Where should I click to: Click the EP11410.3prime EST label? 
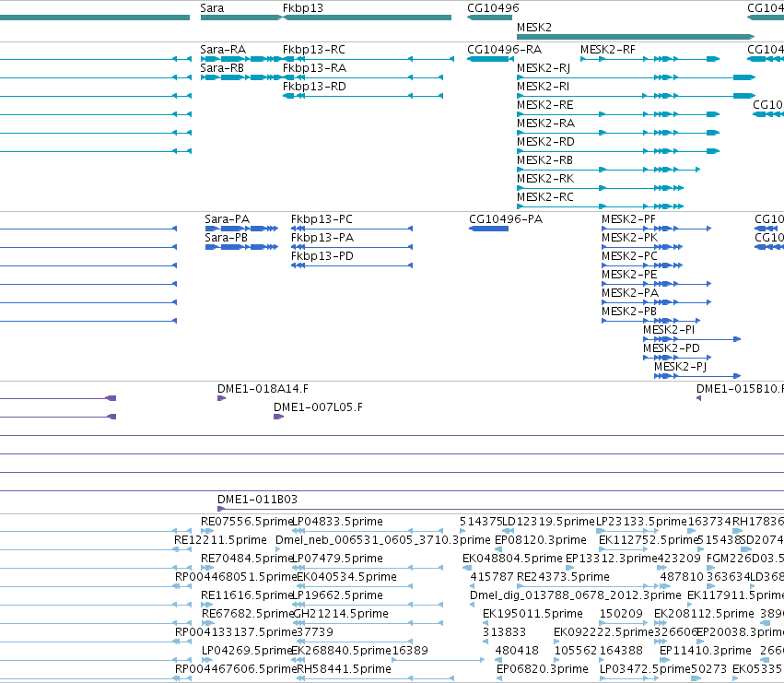706,651
